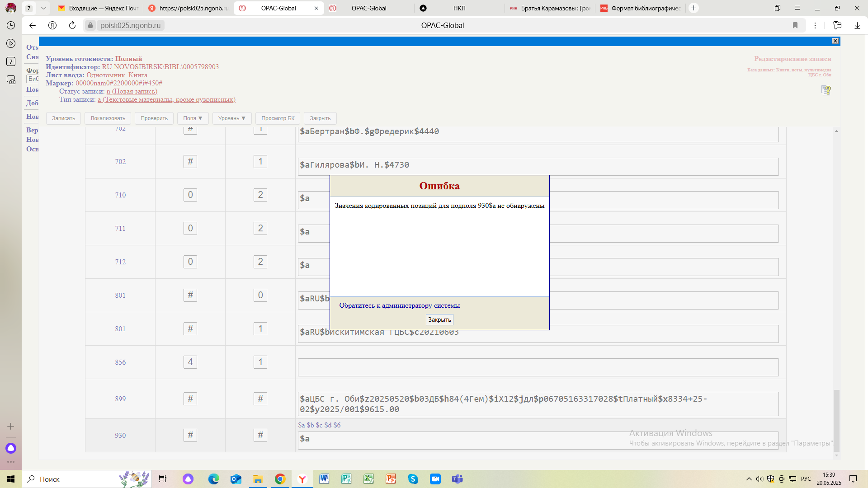This screenshot has width=868, height=488.
Task: Click the help notepad icon at right
Action: (826, 90)
